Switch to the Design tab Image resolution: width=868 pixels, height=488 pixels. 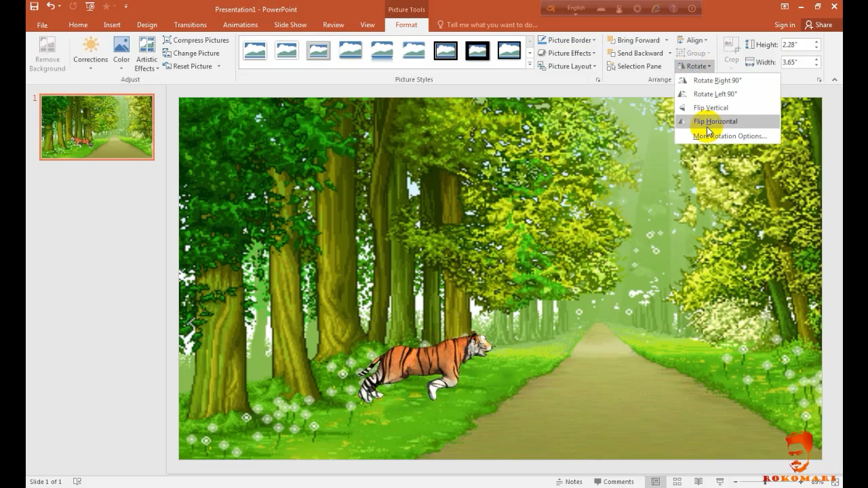tap(147, 25)
